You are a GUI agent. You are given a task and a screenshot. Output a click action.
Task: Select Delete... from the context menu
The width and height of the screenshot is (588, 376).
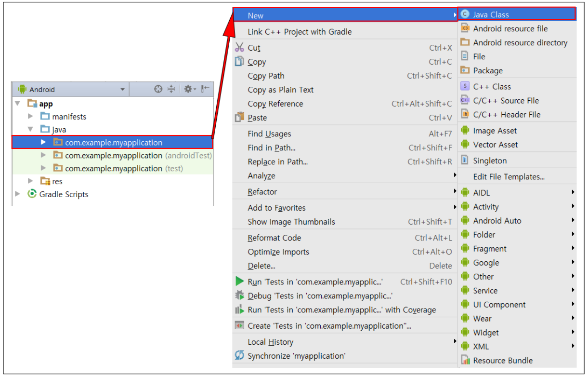(x=345, y=266)
